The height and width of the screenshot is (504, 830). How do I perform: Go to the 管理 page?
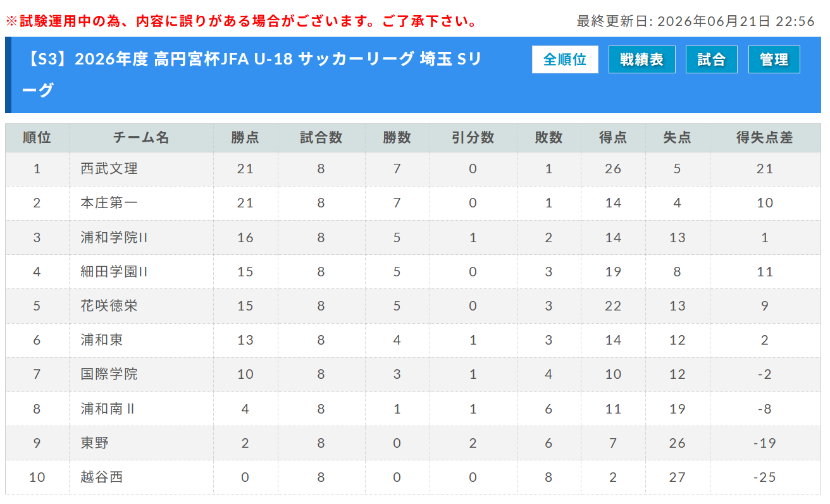click(x=774, y=59)
